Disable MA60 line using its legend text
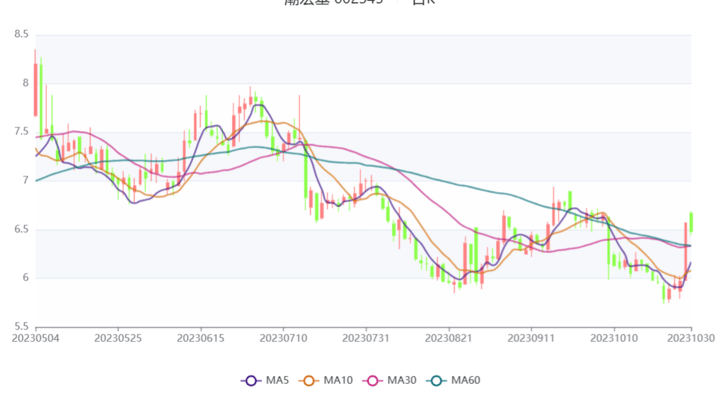720x405 pixels. tap(463, 381)
